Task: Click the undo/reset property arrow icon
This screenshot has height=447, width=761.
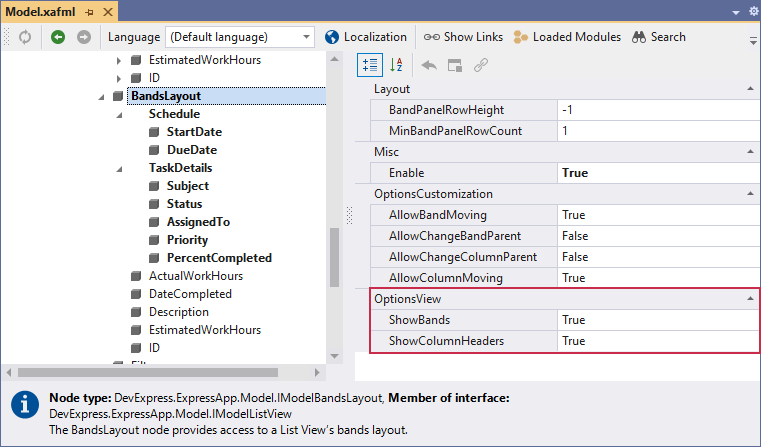Action: click(x=429, y=65)
